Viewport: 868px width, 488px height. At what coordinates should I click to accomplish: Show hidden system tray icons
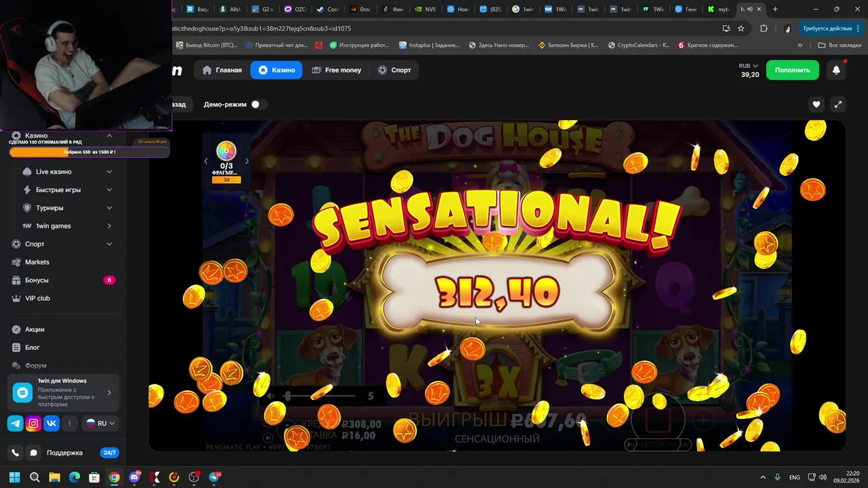click(763, 477)
